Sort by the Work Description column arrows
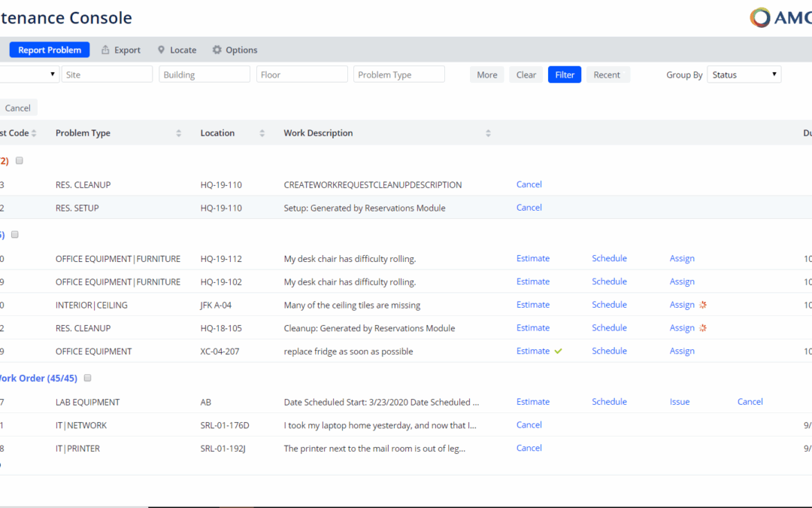 488,133
